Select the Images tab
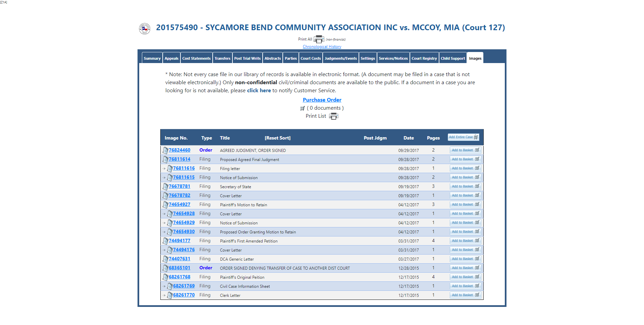This screenshot has width=644, height=325. coord(475,58)
